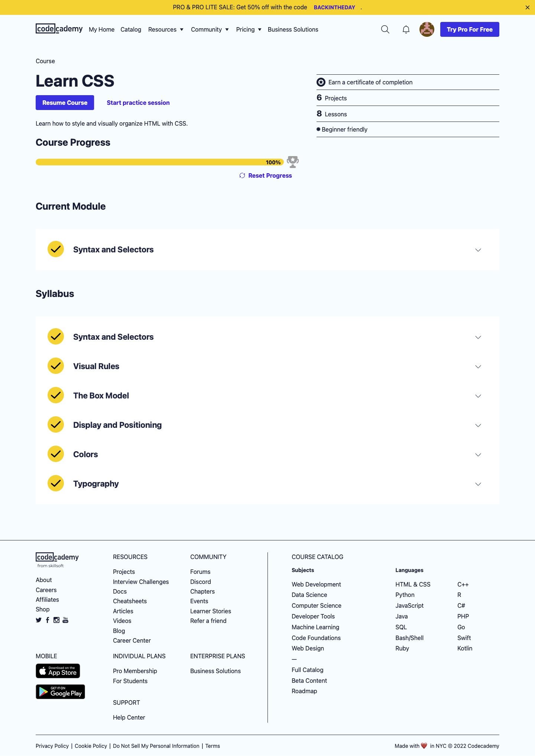Click Do Not Sell My Personal Information
The image size is (535, 756).
click(x=156, y=746)
